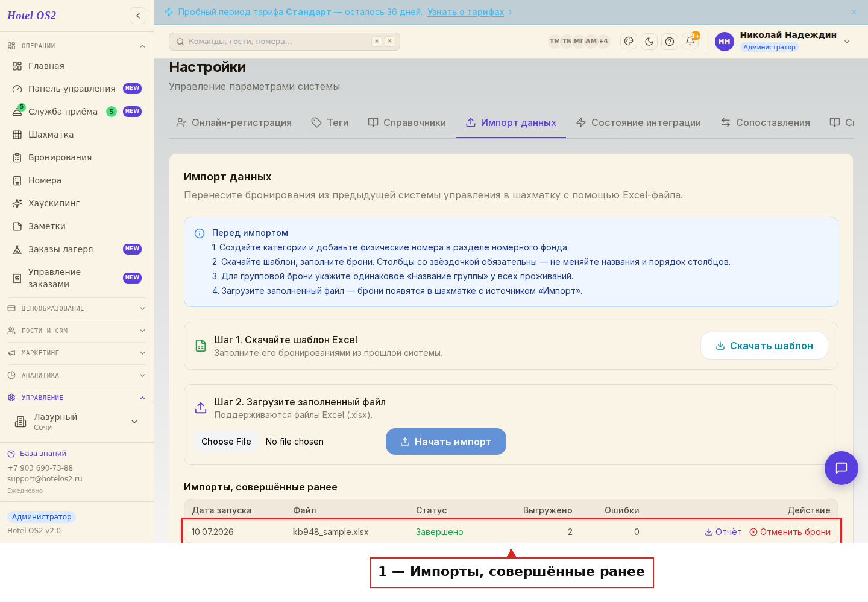Select the Импорт данных tab
The height and width of the screenshot is (602, 868).
coord(511,122)
